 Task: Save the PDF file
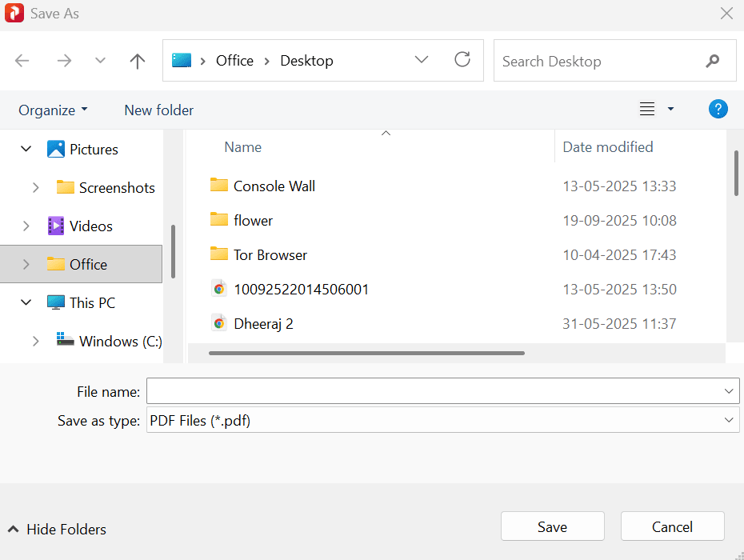(x=552, y=526)
